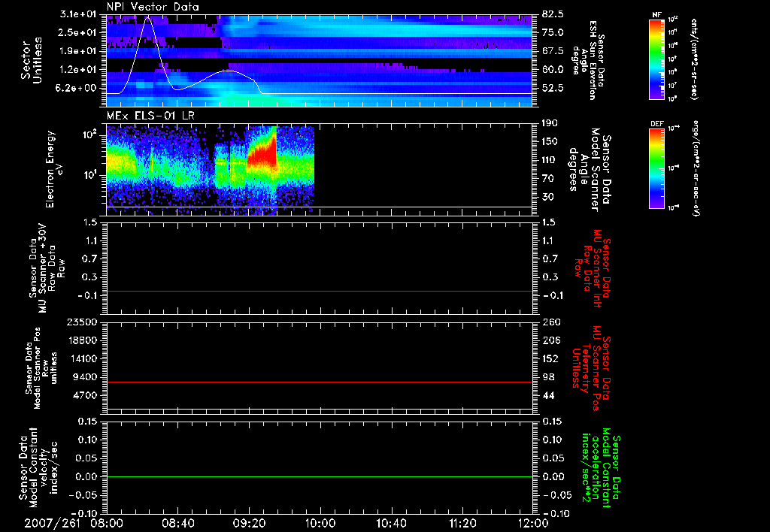This screenshot has height=532, width=770.
Task: Click the '10:40' time tick label
Action: tap(391, 523)
